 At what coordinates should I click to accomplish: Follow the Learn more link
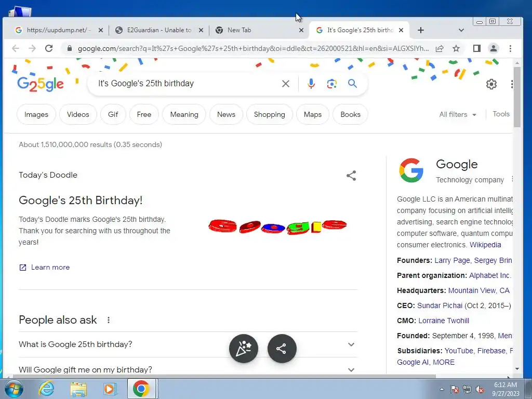pyautogui.click(x=45, y=268)
